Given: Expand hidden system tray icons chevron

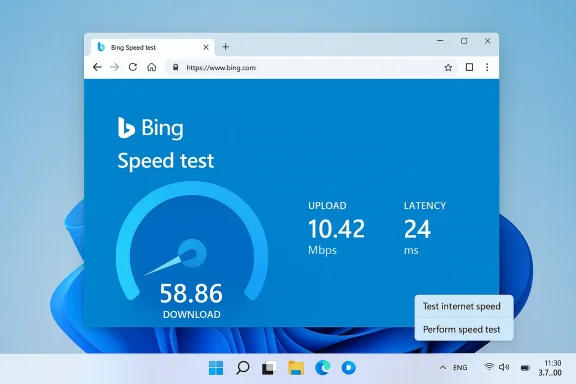Looking at the screenshot, I should 443,367.
